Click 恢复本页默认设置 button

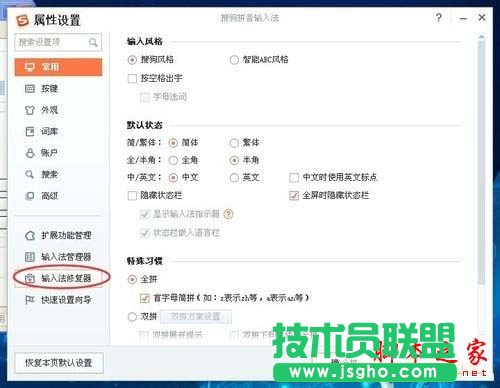59,363
